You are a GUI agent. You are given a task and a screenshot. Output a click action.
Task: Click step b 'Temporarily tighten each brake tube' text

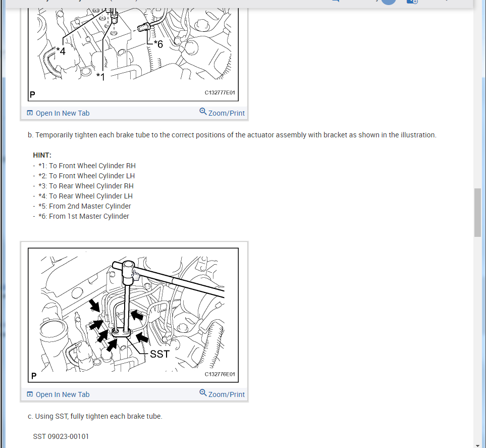point(232,135)
